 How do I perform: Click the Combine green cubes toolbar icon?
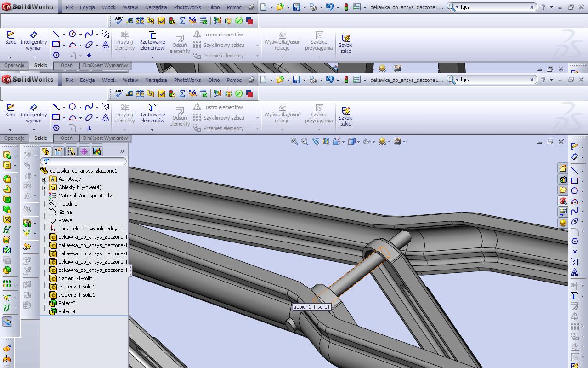[x=7, y=270]
